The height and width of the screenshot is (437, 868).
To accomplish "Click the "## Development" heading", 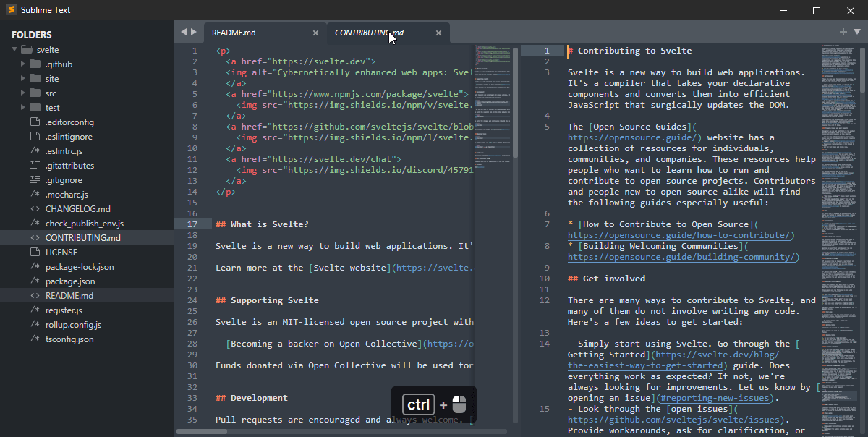I will pos(252,398).
